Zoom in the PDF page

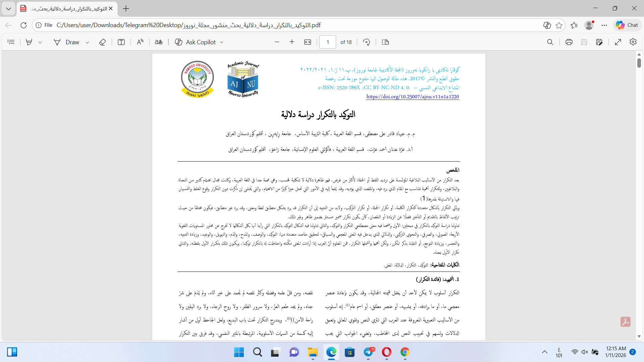292,42
